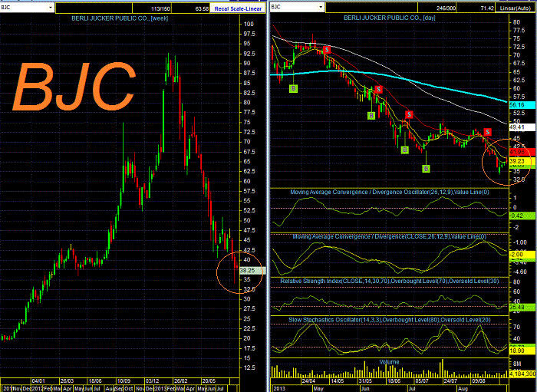The width and height of the screenshot is (537, 392).
Task: Click the 18.90 stochastics value label
Action: 522,351
